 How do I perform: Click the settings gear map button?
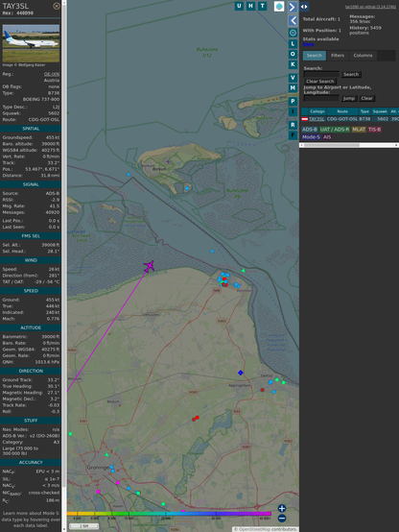point(293,33)
